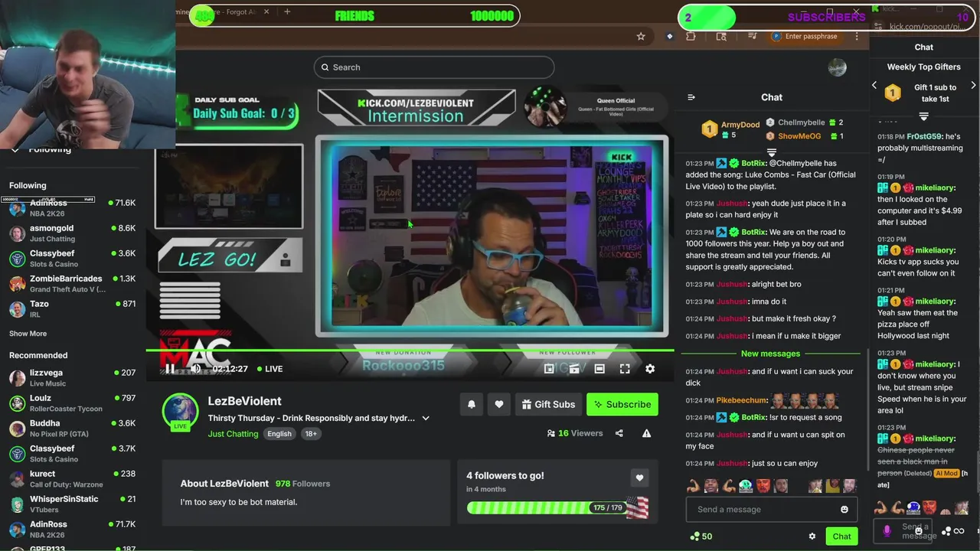Follow LezBeViolent with the heart button
Image resolution: width=980 pixels, height=551 pixels.
pyautogui.click(x=499, y=404)
